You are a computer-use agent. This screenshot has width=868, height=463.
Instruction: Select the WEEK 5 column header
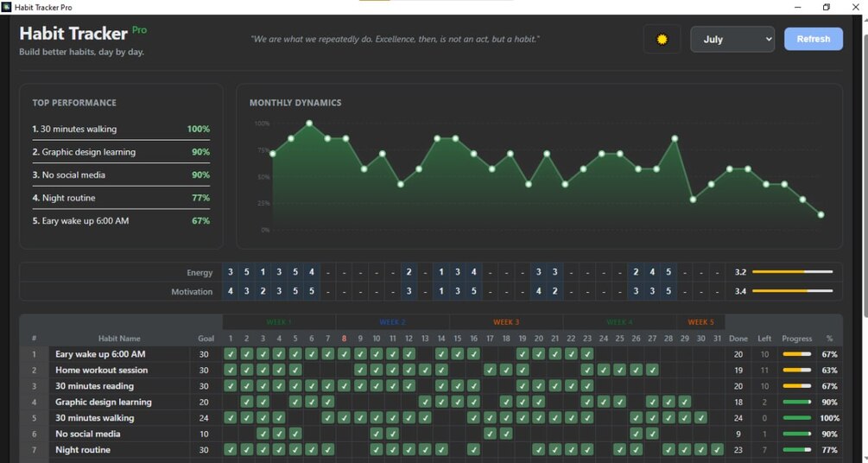pos(700,322)
